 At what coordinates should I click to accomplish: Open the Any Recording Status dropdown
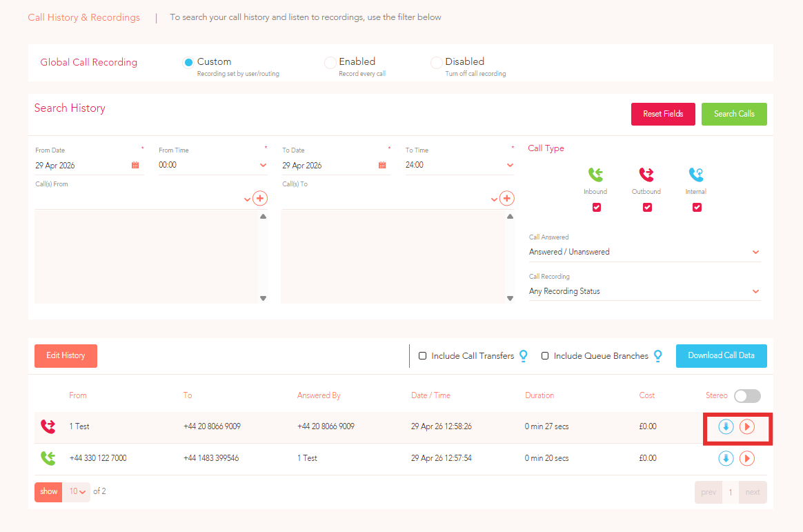coord(644,291)
